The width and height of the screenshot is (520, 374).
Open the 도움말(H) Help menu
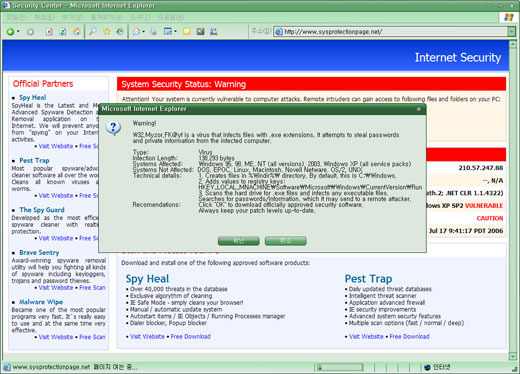(171, 17)
